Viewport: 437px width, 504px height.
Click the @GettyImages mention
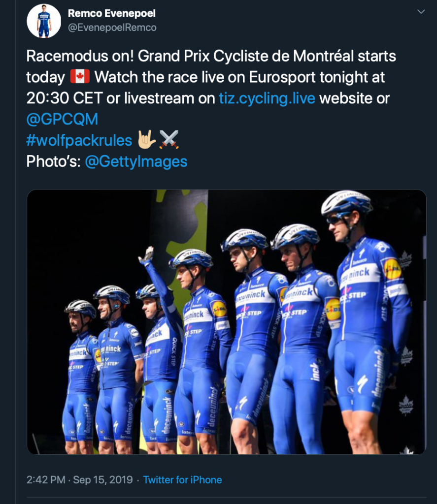click(136, 161)
